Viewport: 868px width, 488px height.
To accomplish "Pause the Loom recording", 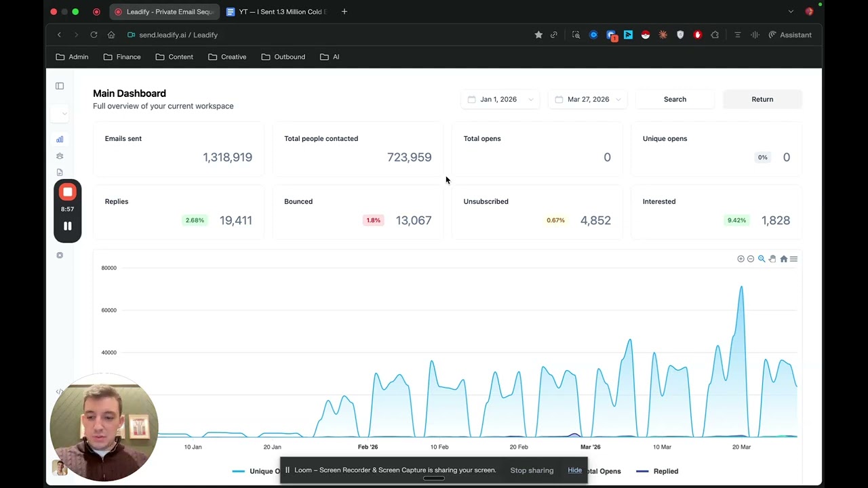I will 67,226.
